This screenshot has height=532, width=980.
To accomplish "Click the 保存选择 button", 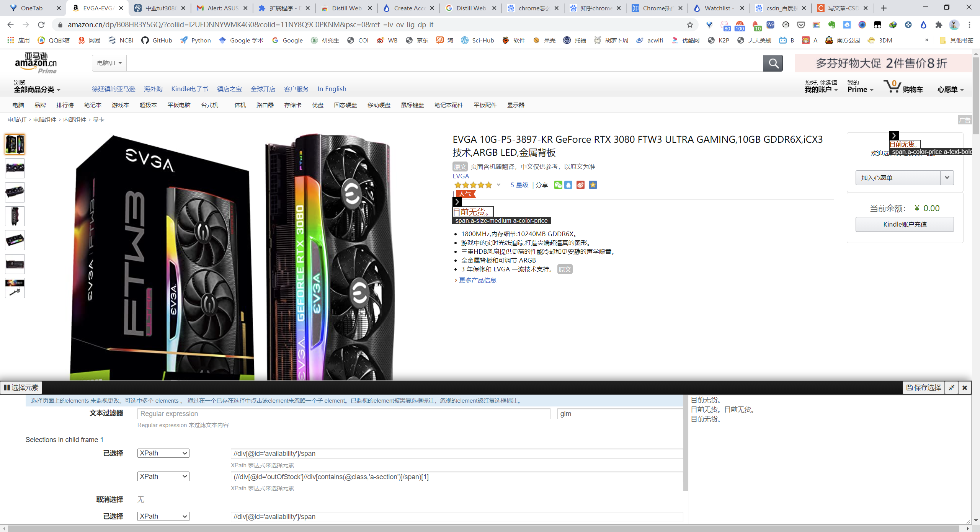I will pos(924,388).
